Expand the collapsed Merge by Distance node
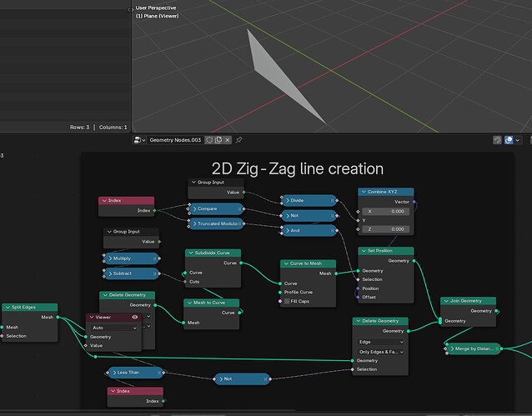Viewport: 532px width, 416px height. click(x=452, y=348)
